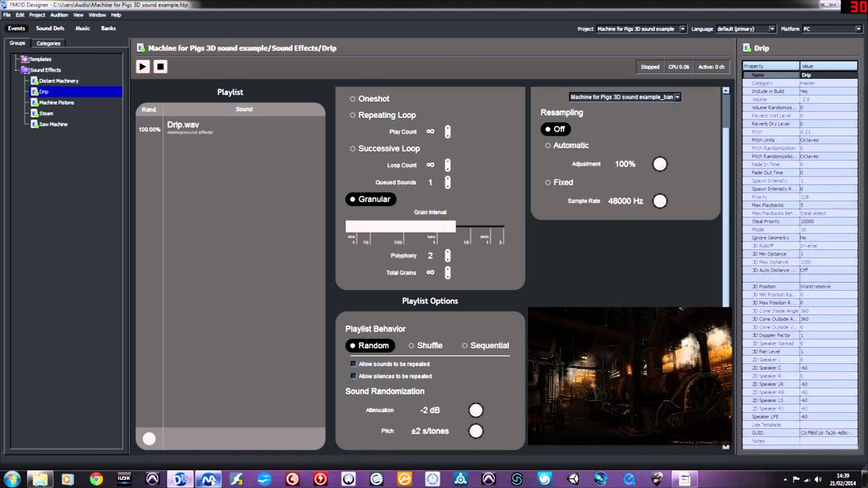This screenshot has width=868, height=488.
Task: Switch to the Music view
Action: pyautogui.click(x=83, y=28)
